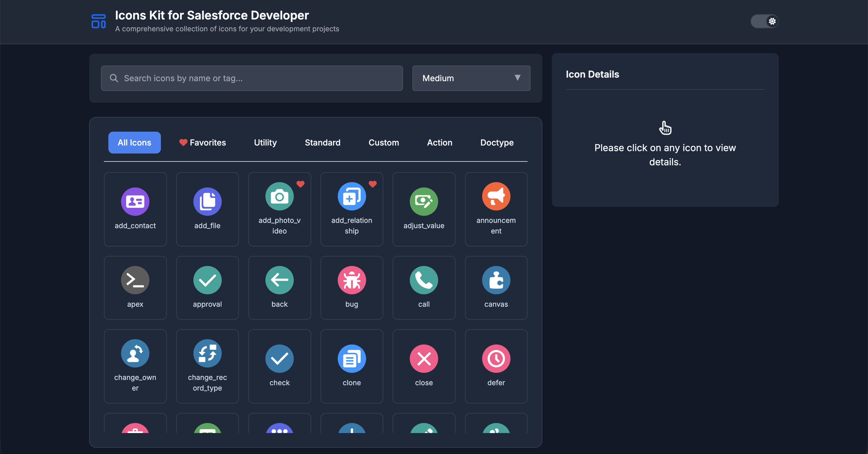This screenshot has height=454, width=868.
Task: Open the Medium size dropdown
Action: coord(471,78)
